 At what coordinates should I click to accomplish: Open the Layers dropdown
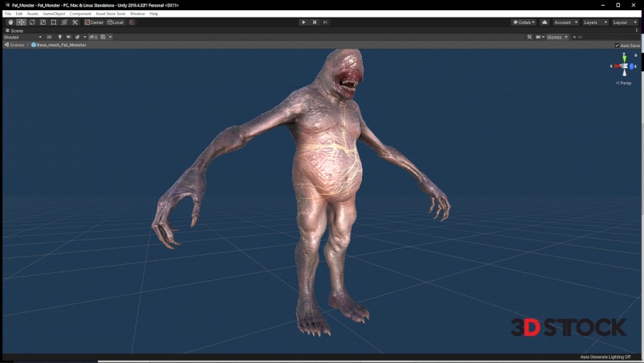(595, 23)
